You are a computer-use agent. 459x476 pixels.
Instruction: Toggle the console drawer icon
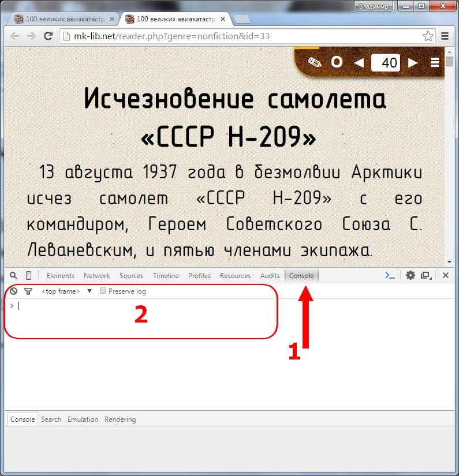390,275
